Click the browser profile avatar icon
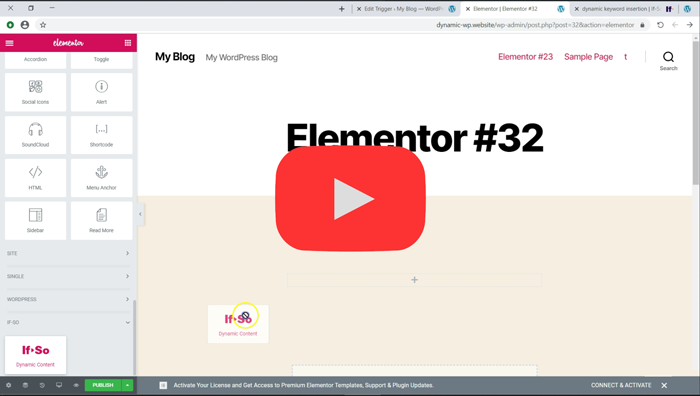Screen dimensions: 700x396 tap(25, 25)
